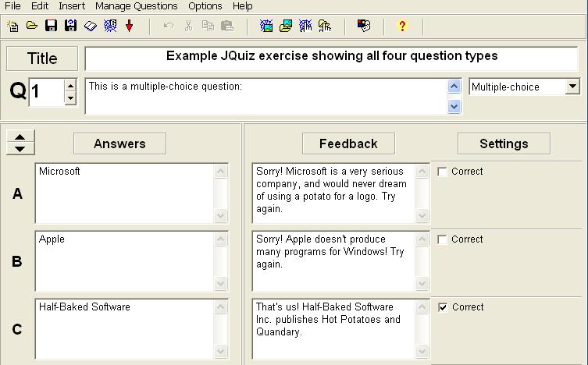This screenshot has width=588, height=365.
Task: Tick Correct checkbox for answer B
Action: 442,239
